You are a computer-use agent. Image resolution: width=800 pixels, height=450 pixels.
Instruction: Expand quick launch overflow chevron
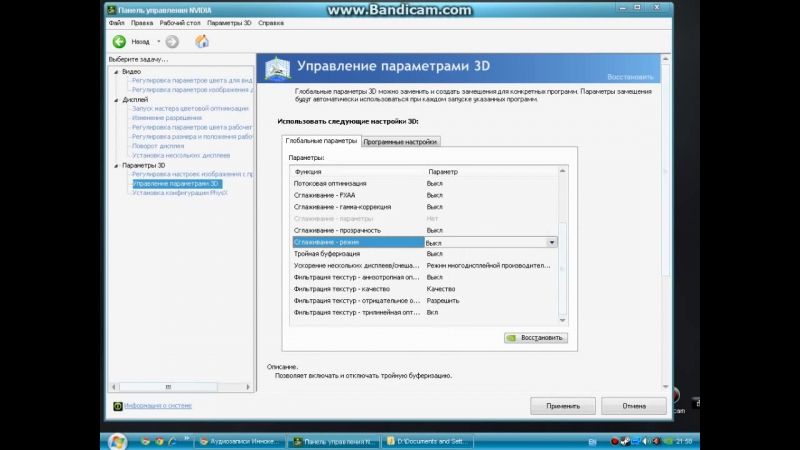pyautogui.click(x=186, y=439)
